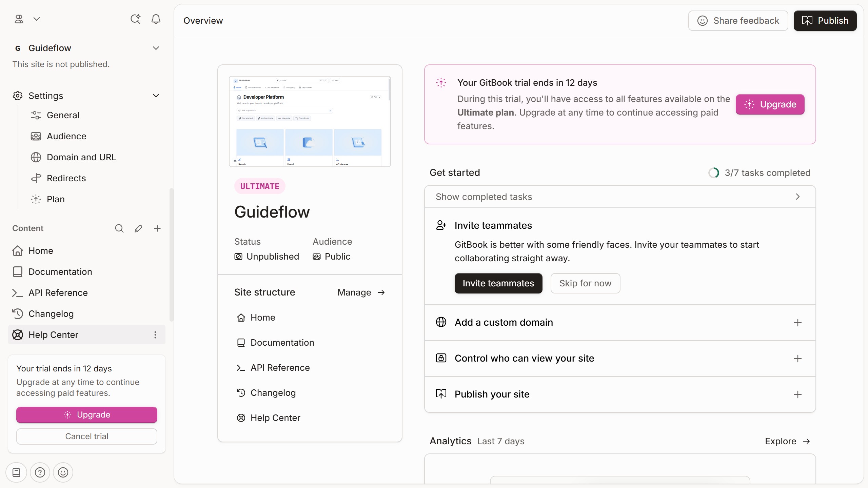Viewport: 868px width, 488px height.
Task: Click Upgrade in the trial banner
Action: (x=770, y=104)
